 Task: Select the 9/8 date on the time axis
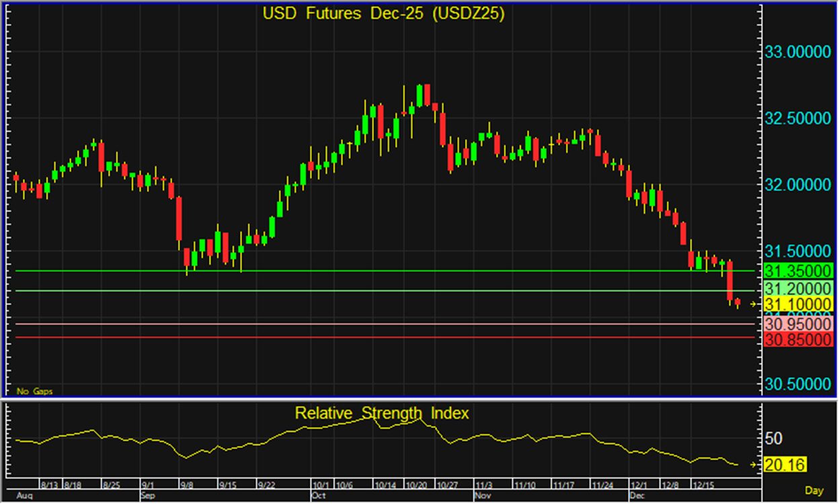coord(187,485)
